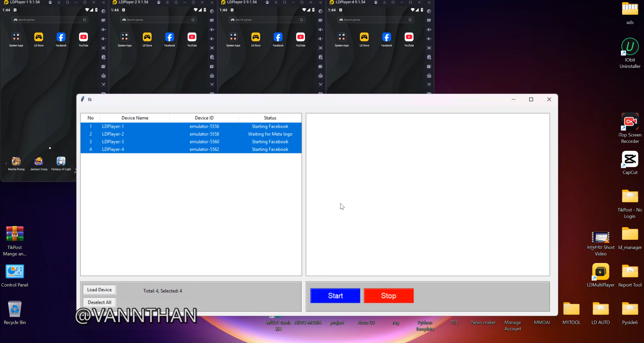The width and height of the screenshot is (644, 343).
Task: Click scissors screenshot icon in LDPlayer-3 sidebar
Action: pos(321,84)
